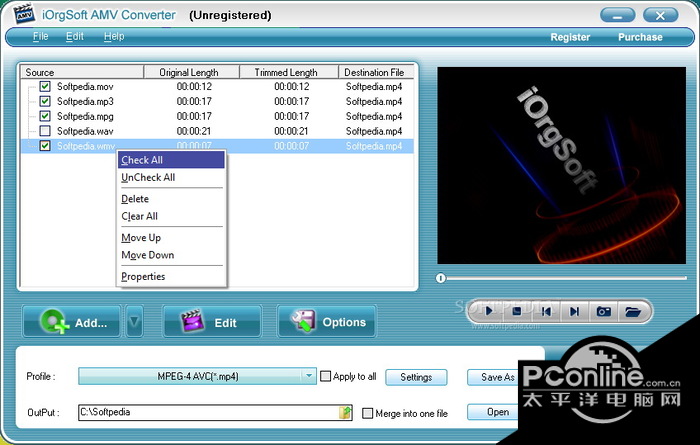Viewport: 700px width, 445px height.
Task: Open the dropdown arrow beside Add
Action: (134, 322)
